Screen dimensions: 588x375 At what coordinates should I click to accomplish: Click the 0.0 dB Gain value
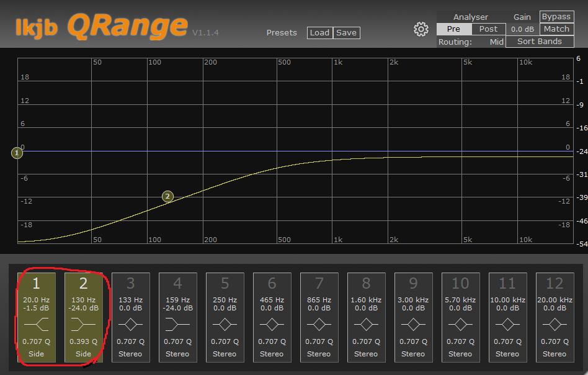pyautogui.click(x=522, y=29)
